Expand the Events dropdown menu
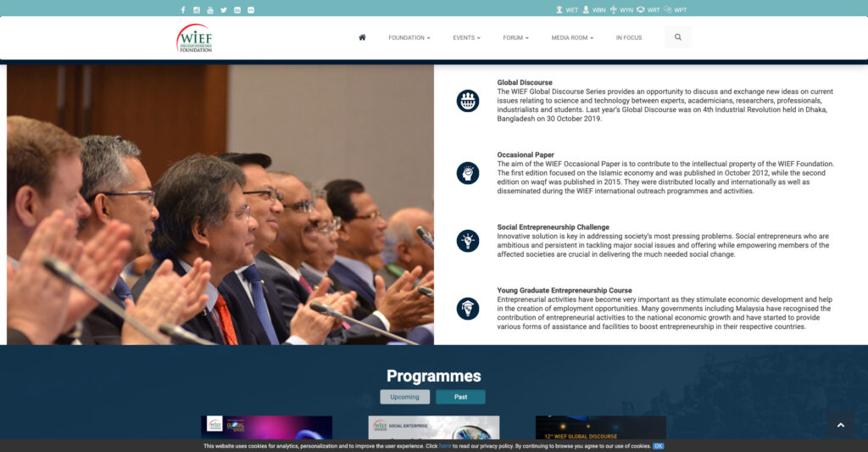868x452 pixels. coord(466,38)
